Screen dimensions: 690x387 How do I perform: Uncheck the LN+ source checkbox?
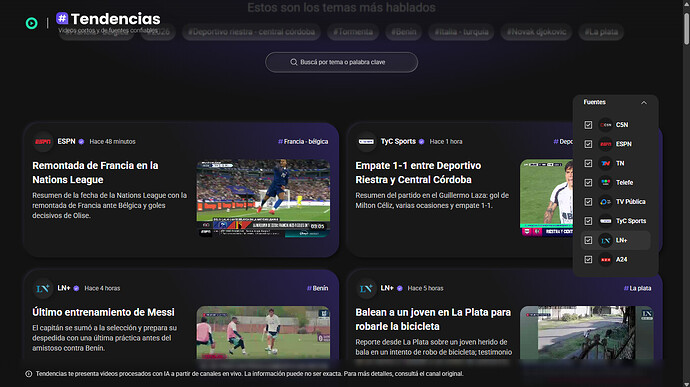(x=588, y=240)
